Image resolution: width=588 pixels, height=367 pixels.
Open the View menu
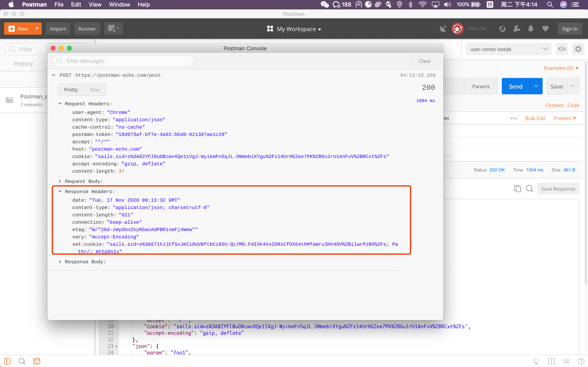tap(95, 5)
